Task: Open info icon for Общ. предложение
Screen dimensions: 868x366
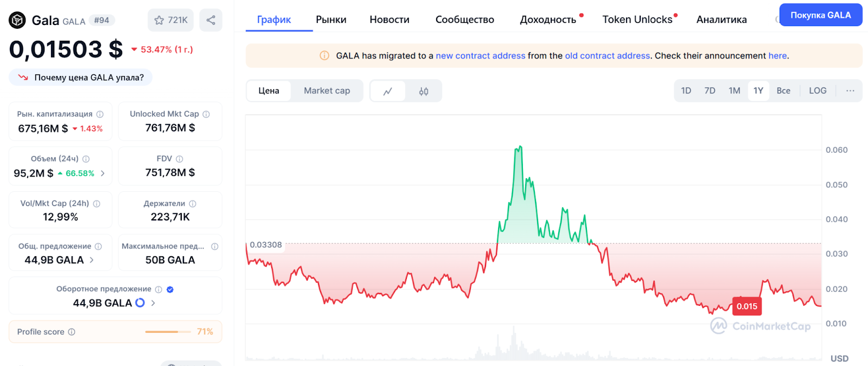Action: 98,246
